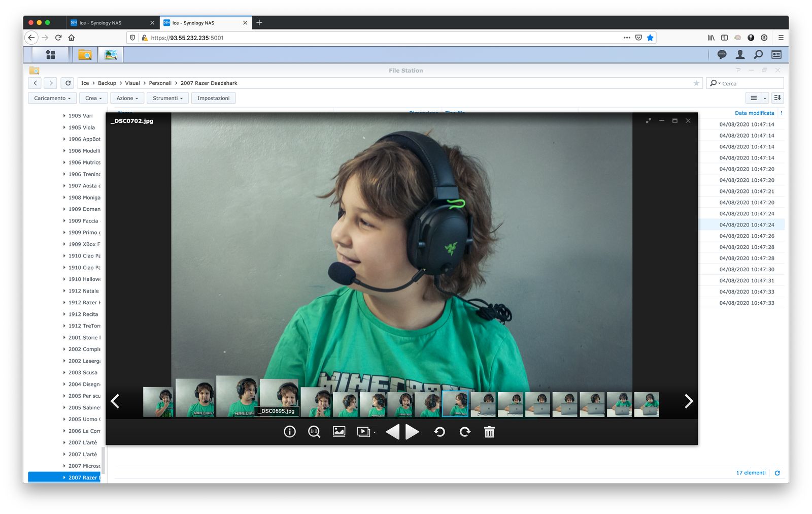This screenshot has height=514, width=812.
Task: Delete current photo with trash icon
Action: [489, 432]
